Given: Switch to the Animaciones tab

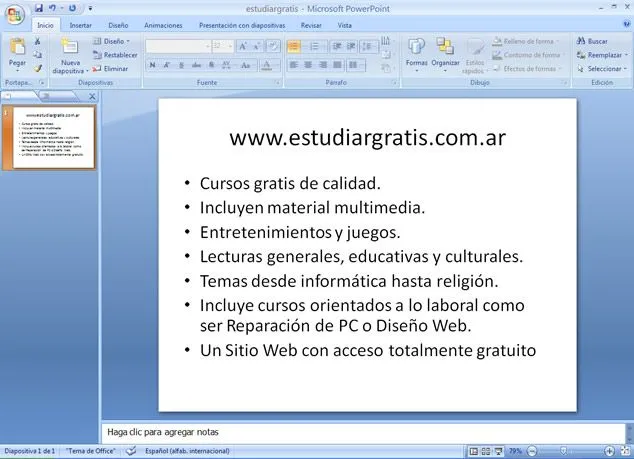Looking at the screenshot, I should pos(163,25).
